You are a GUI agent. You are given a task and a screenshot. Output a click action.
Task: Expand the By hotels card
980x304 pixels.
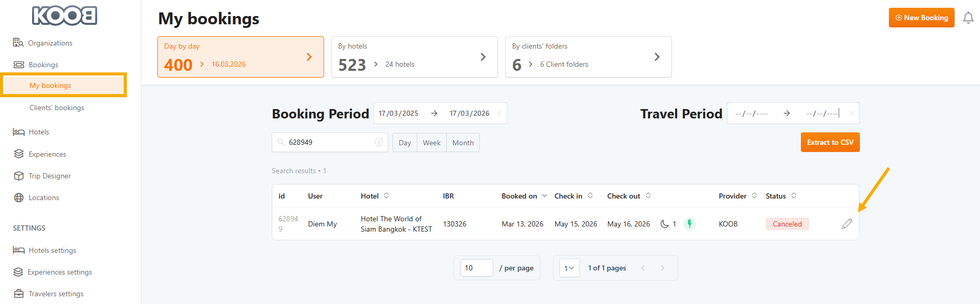pyautogui.click(x=482, y=57)
